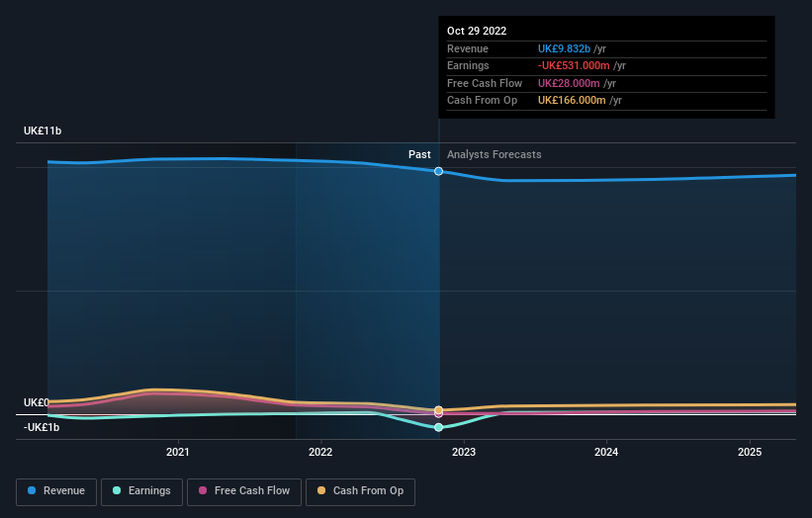Click the UK£0 y-axis label
The height and width of the screenshot is (518, 812).
coord(37,402)
